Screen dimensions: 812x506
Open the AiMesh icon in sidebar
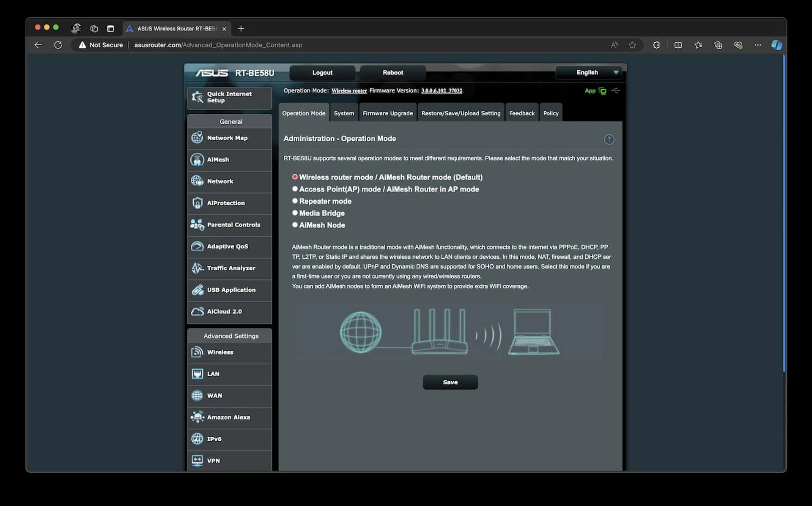click(x=197, y=159)
